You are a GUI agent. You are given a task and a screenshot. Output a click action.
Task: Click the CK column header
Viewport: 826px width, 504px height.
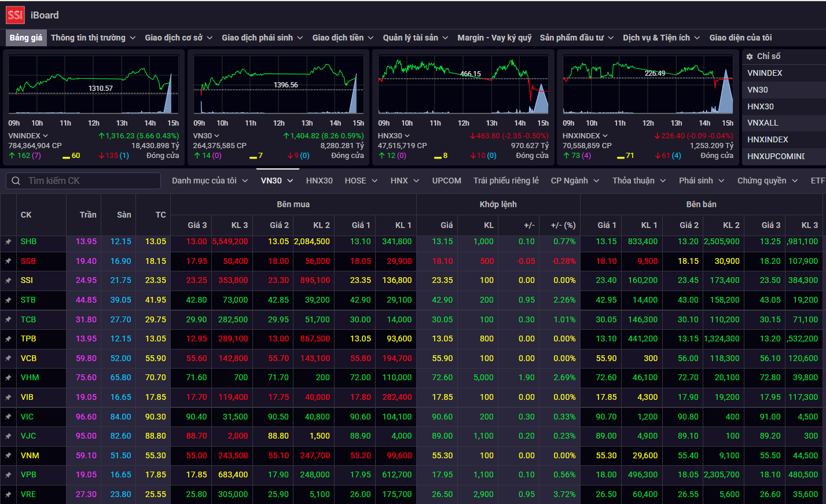(x=26, y=215)
